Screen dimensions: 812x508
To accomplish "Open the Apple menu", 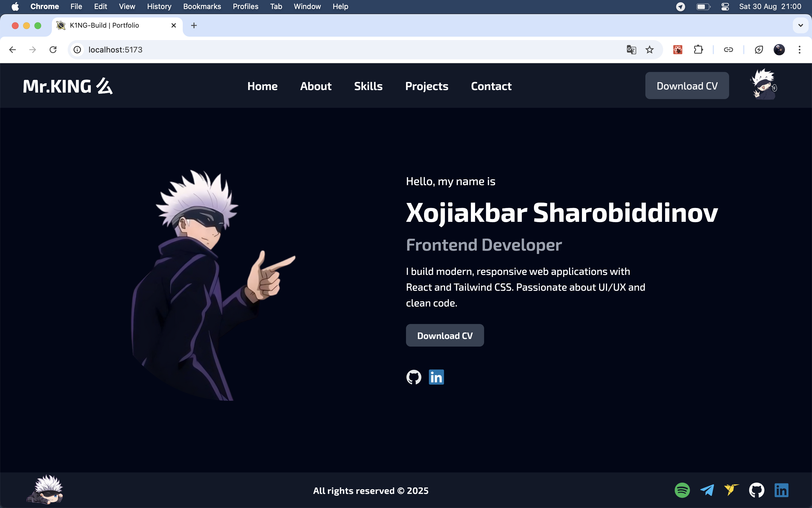I will click(x=15, y=7).
